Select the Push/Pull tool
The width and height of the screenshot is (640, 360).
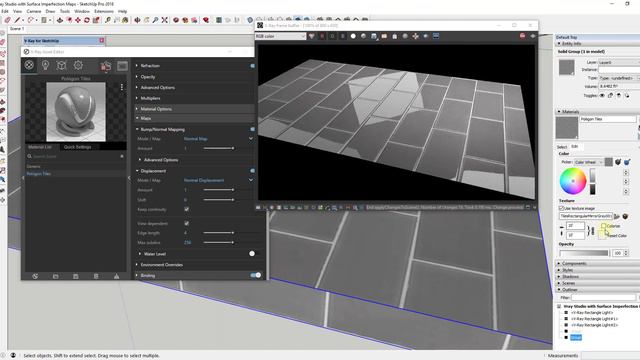click(x=60, y=20)
